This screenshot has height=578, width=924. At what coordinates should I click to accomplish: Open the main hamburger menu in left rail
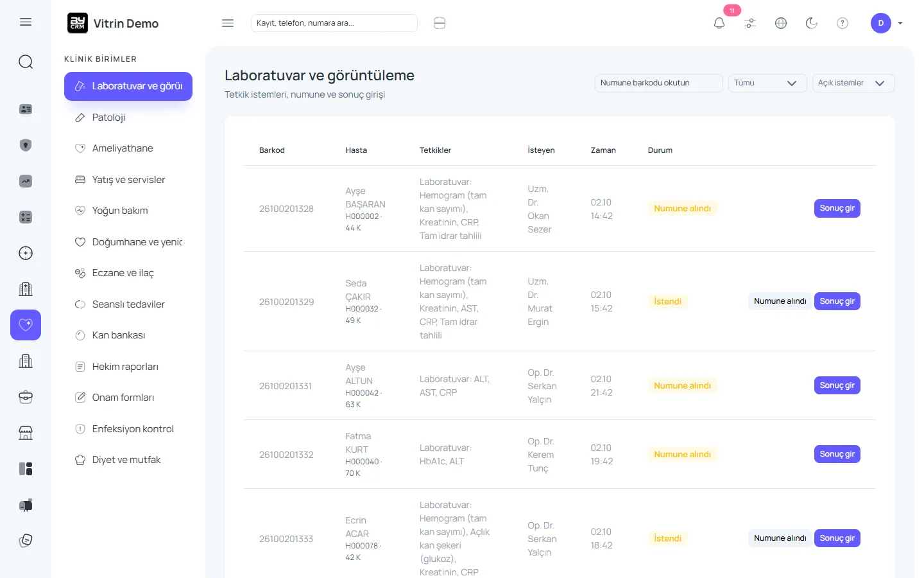click(26, 22)
